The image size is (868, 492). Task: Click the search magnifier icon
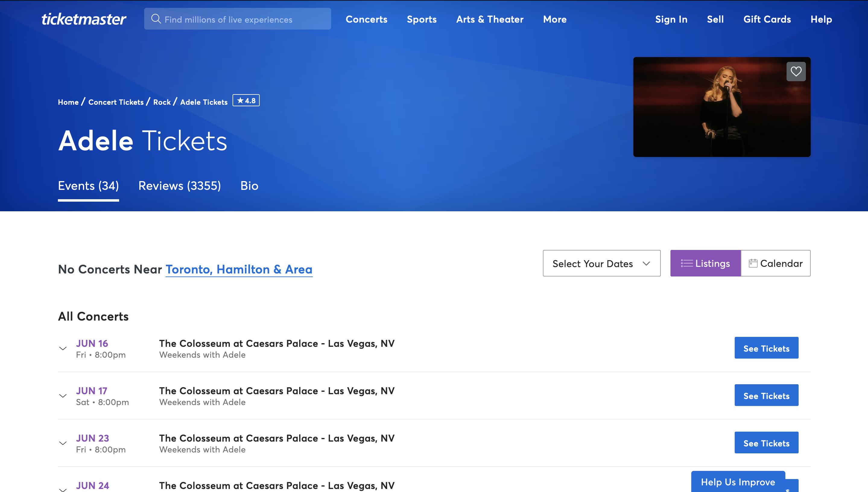(x=156, y=19)
